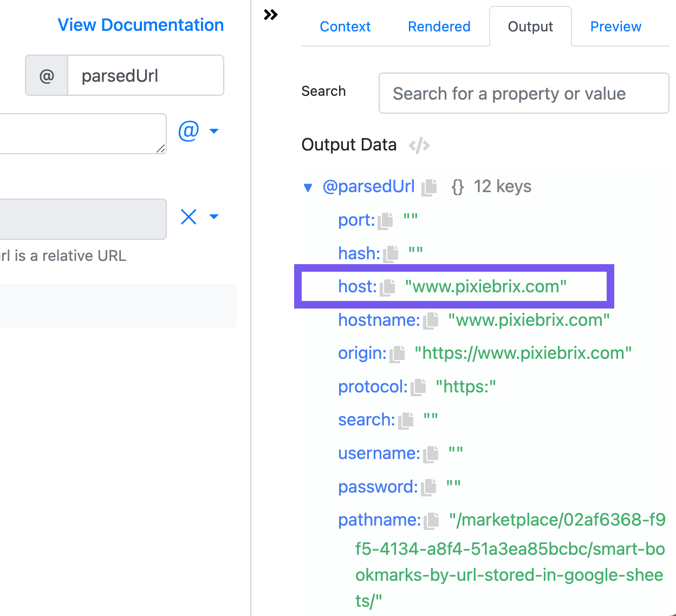Switch to the Rendered tab

coord(439,27)
